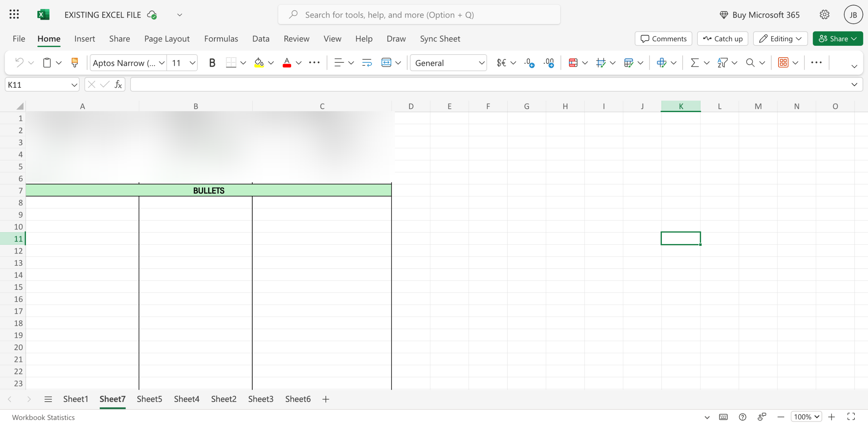Viewport: 868px width, 423px height.
Task: Switch to the Sheet4 tab
Action: click(x=186, y=399)
